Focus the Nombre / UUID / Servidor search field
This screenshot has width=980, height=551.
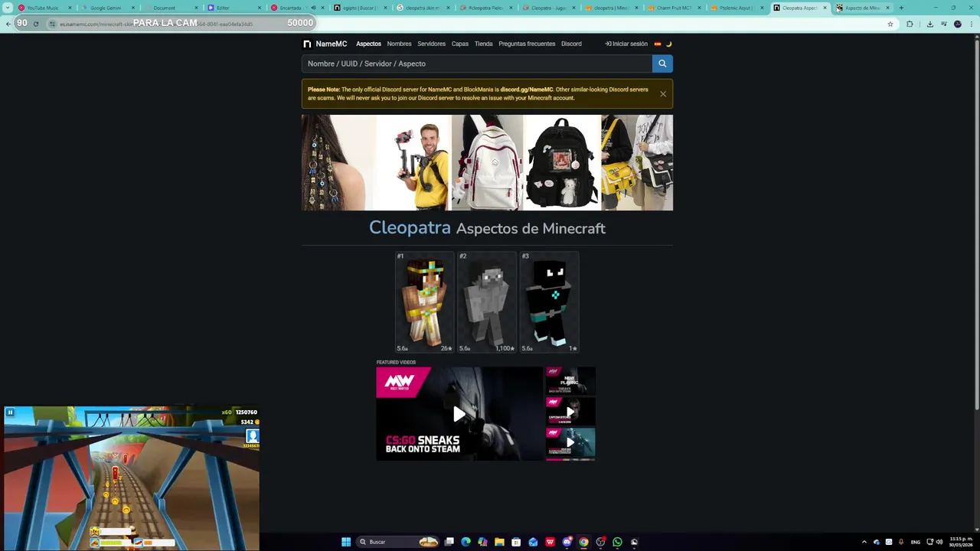pyautogui.click(x=477, y=64)
